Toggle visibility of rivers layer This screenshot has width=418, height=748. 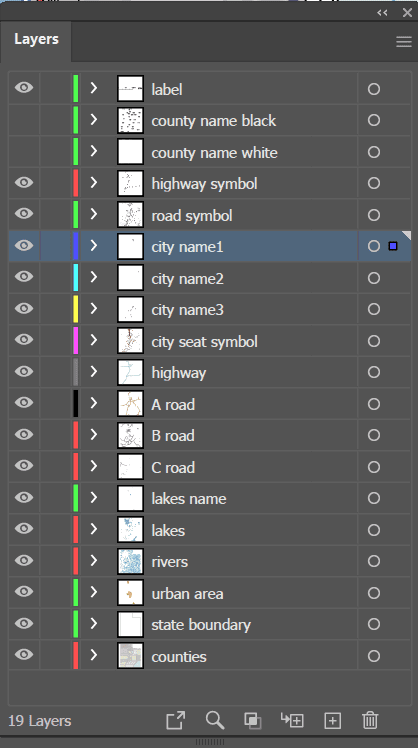click(x=24, y=561)
